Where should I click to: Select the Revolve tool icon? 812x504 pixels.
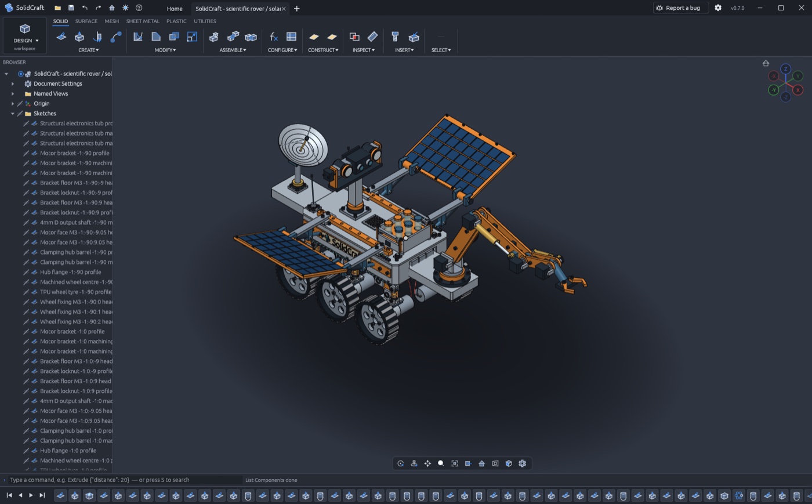point(97,37)
